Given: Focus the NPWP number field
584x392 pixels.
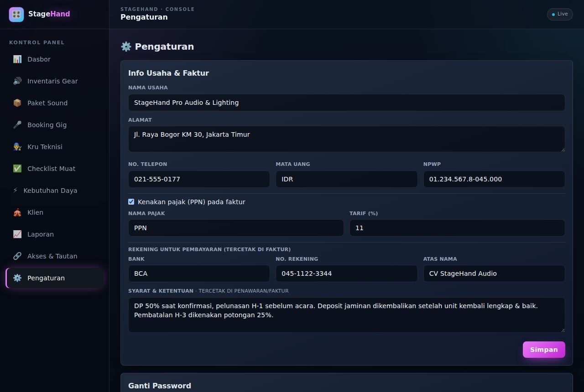Looking at the screenshot, I should (x=494, y=179).
